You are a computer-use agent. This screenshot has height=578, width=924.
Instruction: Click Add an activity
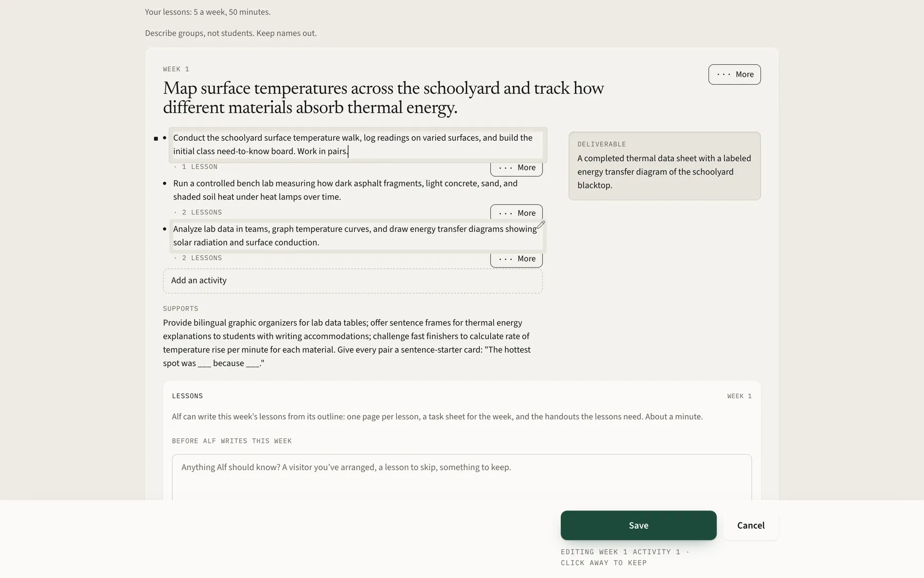coord(353,281)
